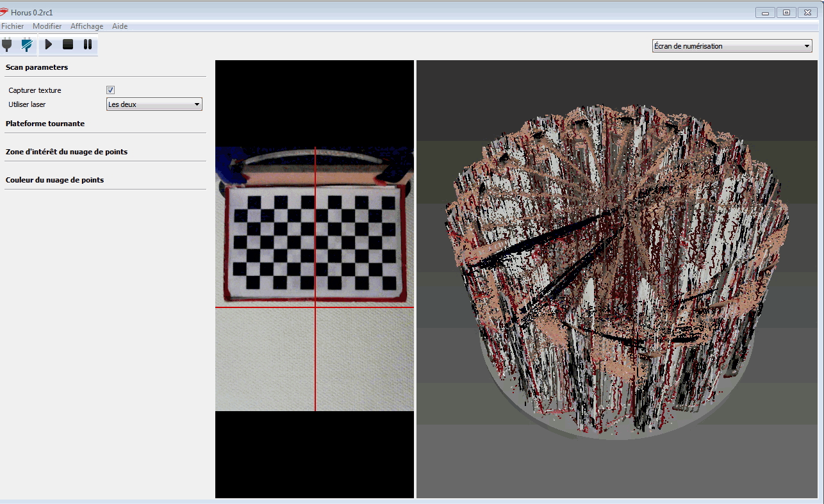824x504 pixels.
Task: Click the 3D point cloud viewer
Action: pos(618,279)
